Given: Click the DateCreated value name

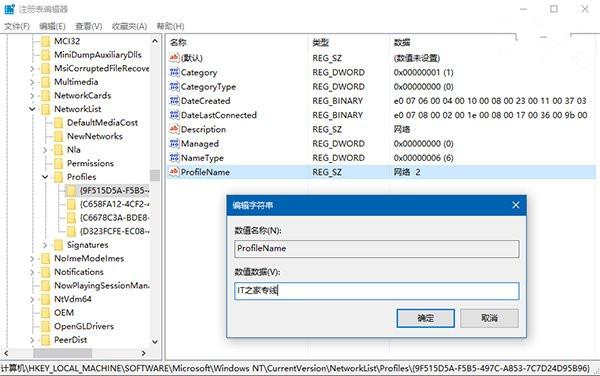Looking at the screenshot, I should 205,101.
